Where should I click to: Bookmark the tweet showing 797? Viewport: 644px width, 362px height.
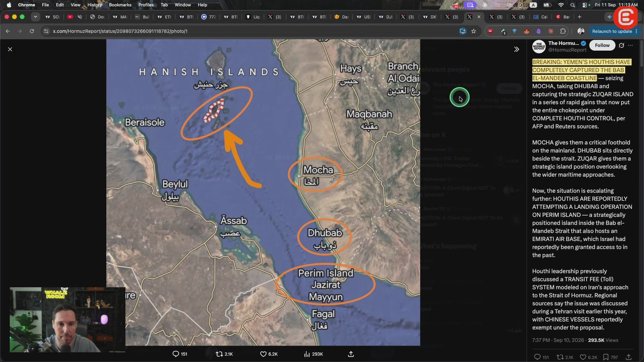pos(606,357)
